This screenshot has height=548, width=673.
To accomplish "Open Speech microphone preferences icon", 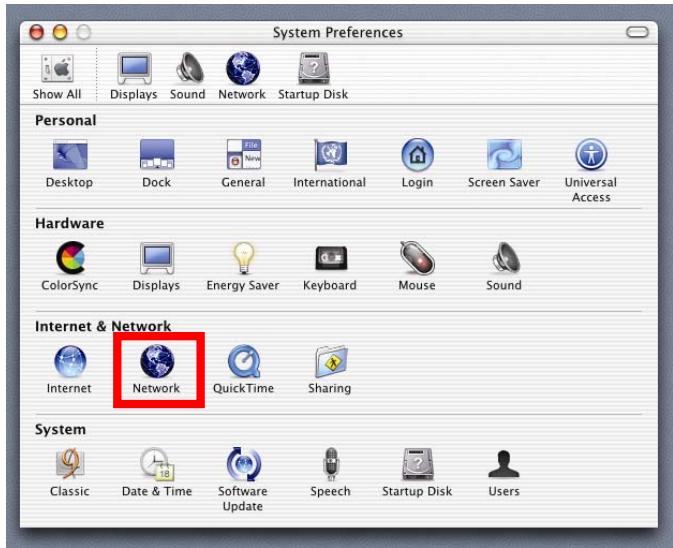I will click(330, 464).
